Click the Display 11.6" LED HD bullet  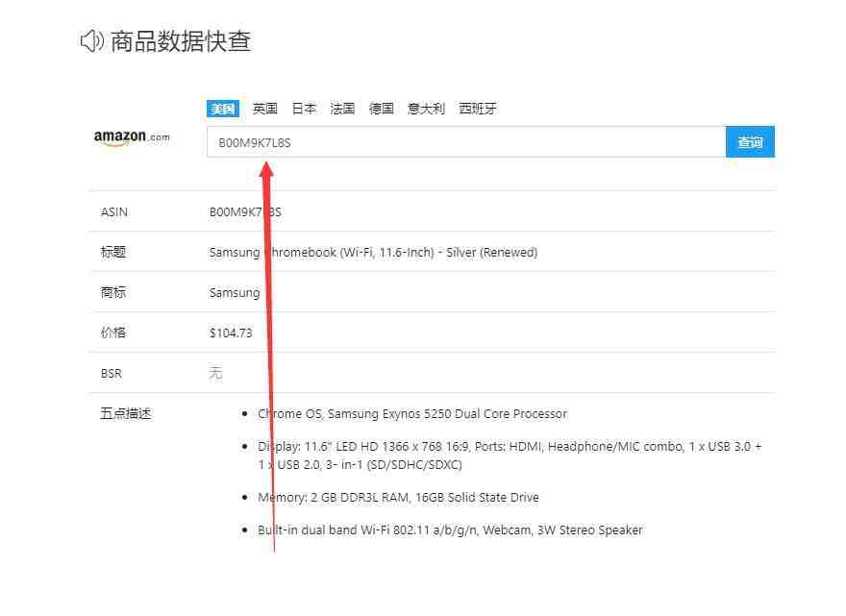tap(510, 456)
